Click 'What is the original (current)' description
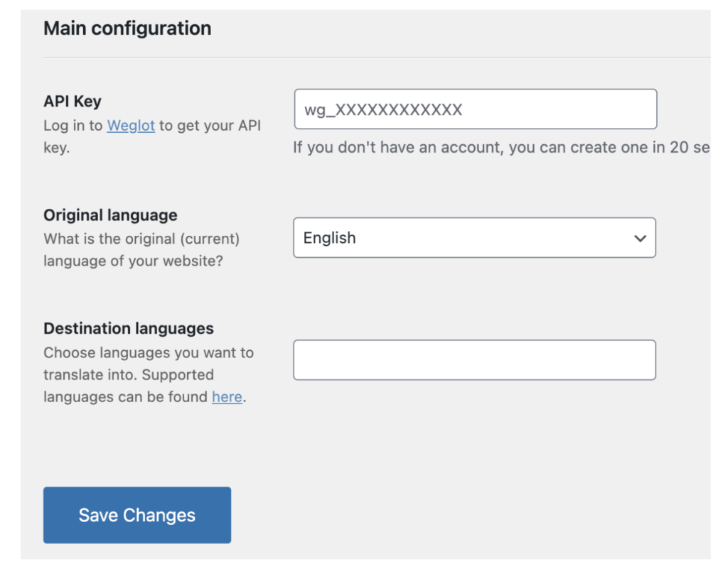728x569 pixels. pyautogui.click(x=141, y=250)
